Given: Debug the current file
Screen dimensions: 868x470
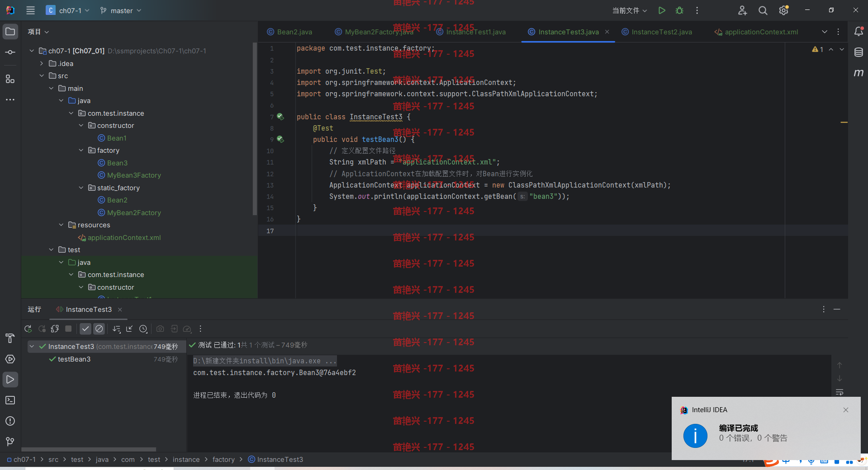Looking at the screenshot, I should click(679, 10).
